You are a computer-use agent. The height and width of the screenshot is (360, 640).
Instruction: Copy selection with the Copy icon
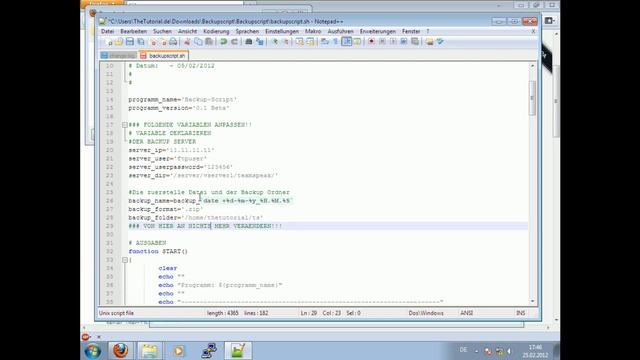point(198,42)
